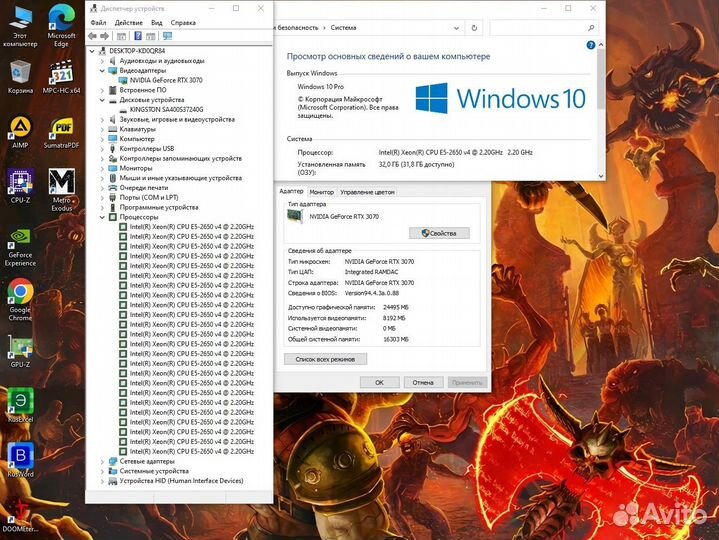The image size is (719, 540).
Task: Open the Этот компьютер desktop icon
Action: (x=20, y=27)
